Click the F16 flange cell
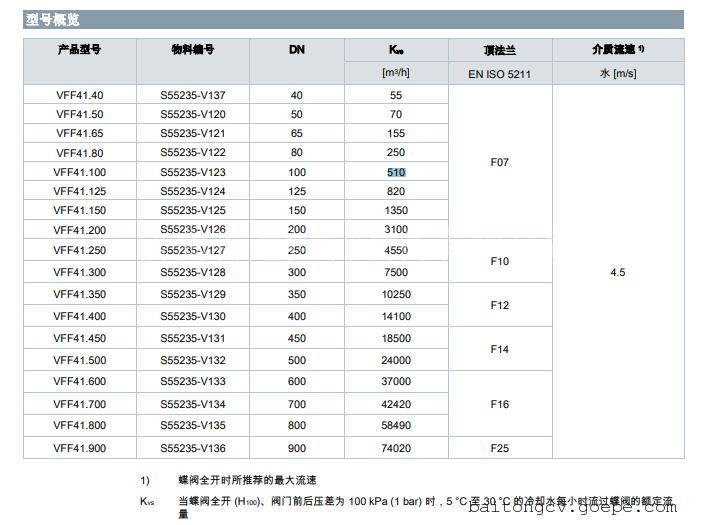The height and width of the screenshot is (525, 709). (x=499, y=404)
